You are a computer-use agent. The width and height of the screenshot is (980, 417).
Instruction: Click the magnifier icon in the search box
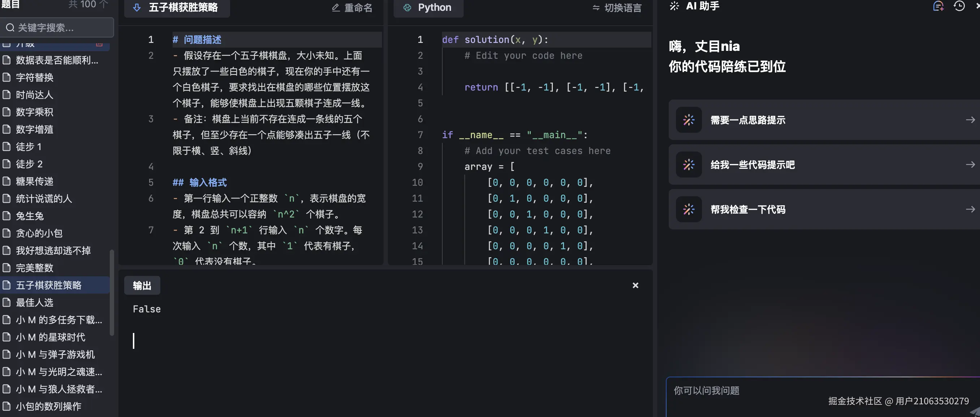click(10, 27)
